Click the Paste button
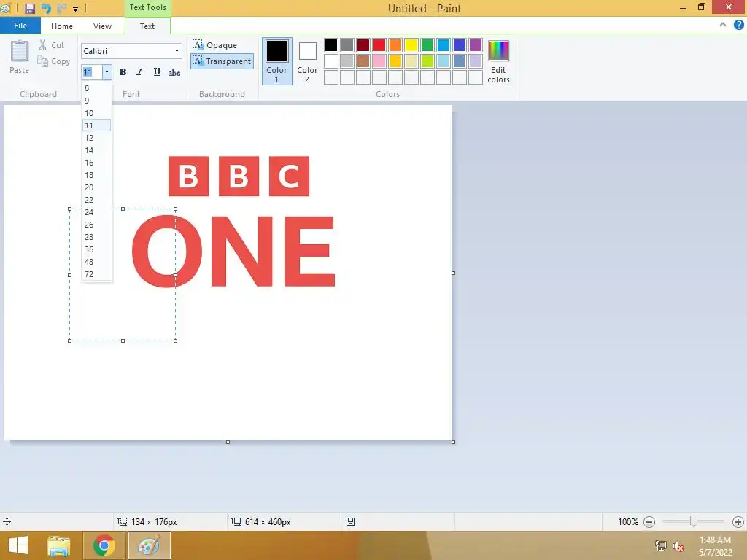747x560 pixels. pos(20,57)
